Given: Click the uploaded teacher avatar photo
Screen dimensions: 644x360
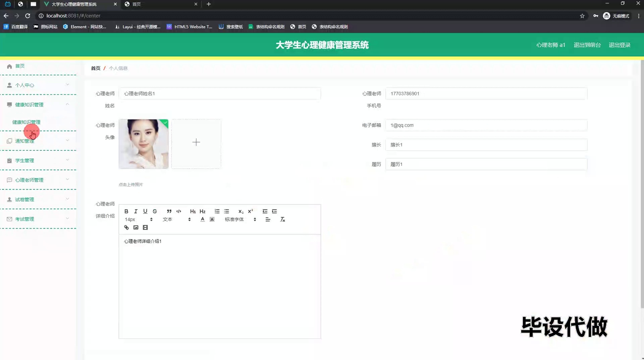Looking at the screenshot, I should (x=144, y=144).
